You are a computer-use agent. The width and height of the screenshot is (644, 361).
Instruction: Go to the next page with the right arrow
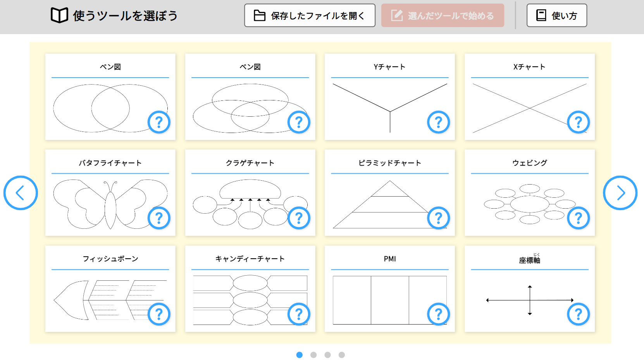pyautogui.click(x=620, y=193)
